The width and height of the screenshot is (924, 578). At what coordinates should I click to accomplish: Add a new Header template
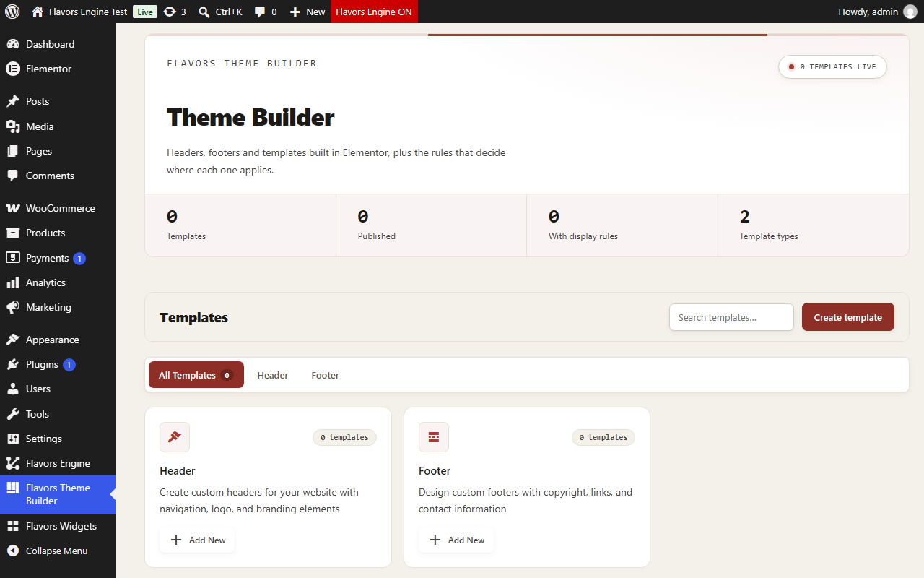click(x=198, y=540)
